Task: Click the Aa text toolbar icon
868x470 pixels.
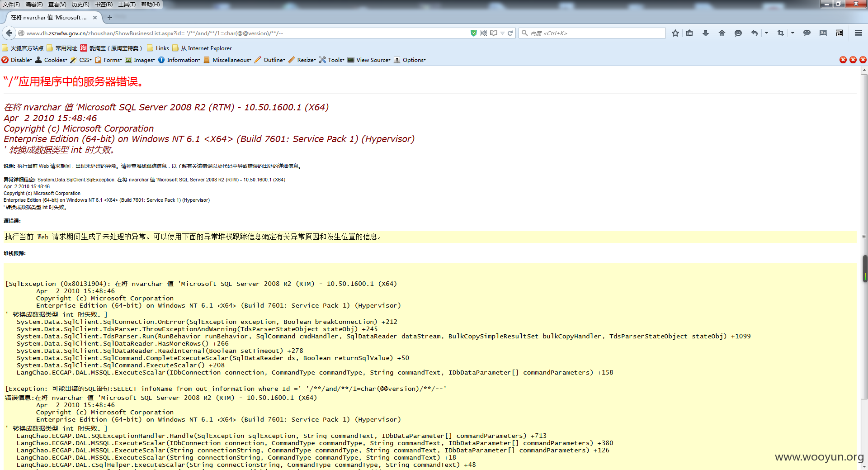Action: (823, 33)
